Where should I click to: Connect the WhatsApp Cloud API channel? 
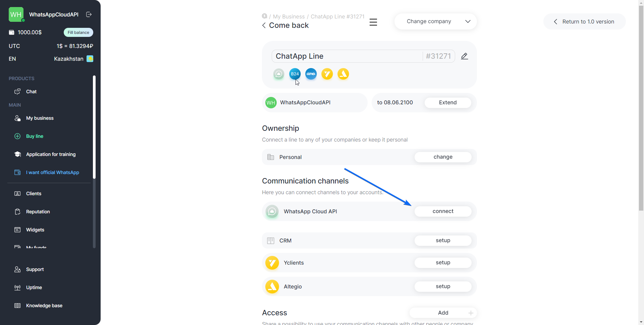443,211
